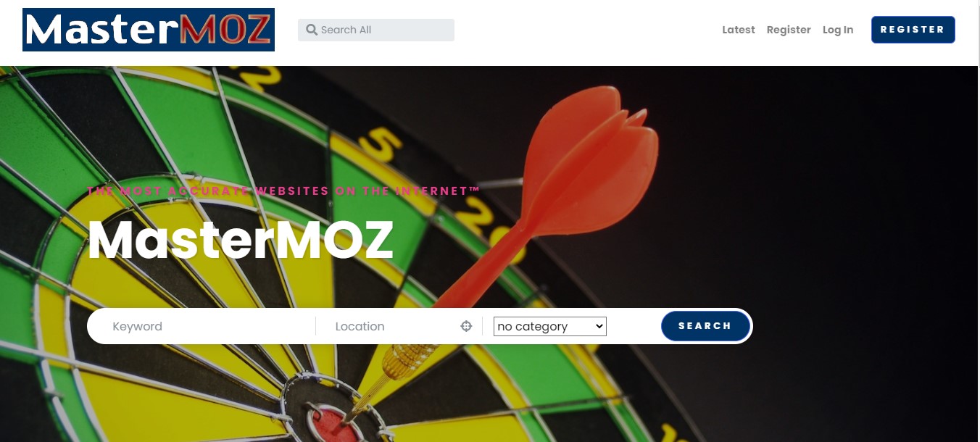Click the pink 'Most Accurate Websites' tagline
The image size is (980, 442).
coord(283,191)
